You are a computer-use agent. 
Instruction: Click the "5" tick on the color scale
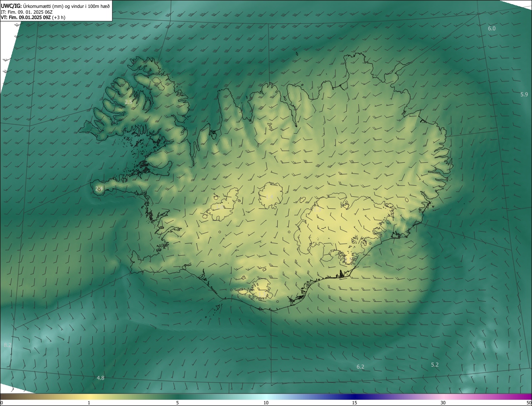tap(177, 403)
